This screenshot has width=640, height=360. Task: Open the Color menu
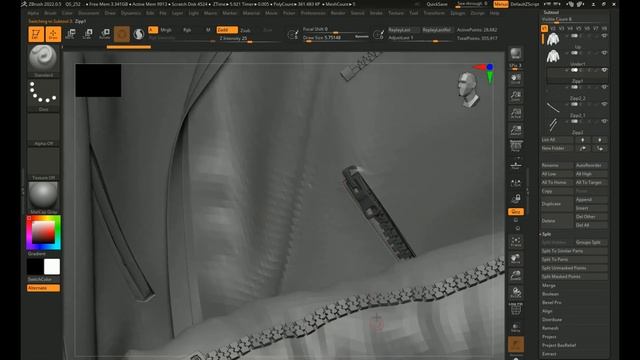[x=67, y=13]
